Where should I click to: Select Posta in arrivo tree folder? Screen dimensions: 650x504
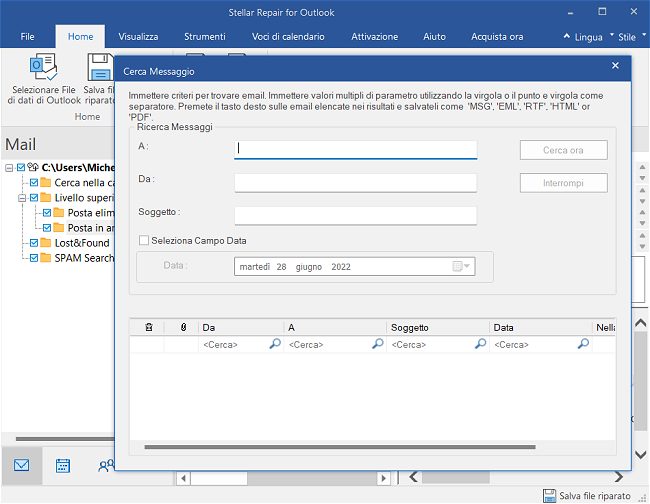click(x=90, y=228)
